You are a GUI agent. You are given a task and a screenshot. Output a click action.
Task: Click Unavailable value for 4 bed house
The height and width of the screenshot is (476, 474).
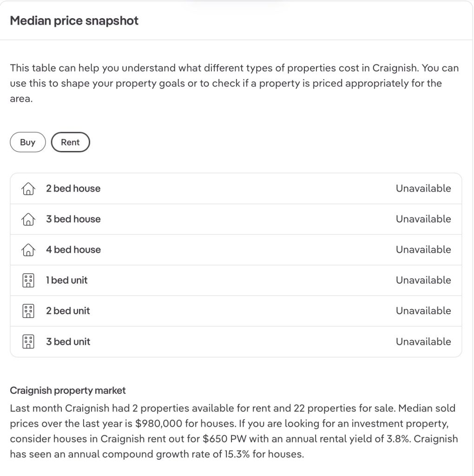(x=423, y=250)
